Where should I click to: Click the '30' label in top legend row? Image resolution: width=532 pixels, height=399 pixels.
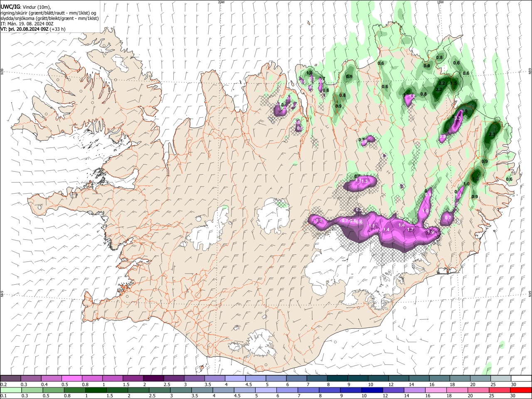(513, 384)
